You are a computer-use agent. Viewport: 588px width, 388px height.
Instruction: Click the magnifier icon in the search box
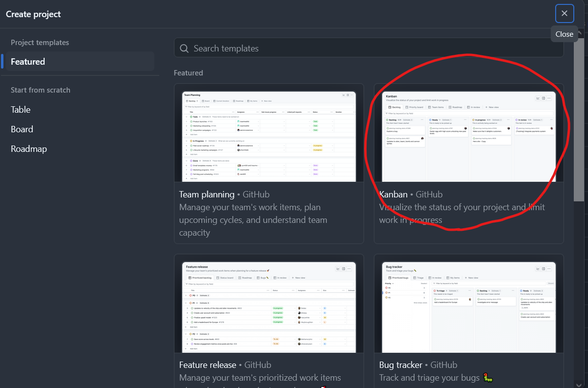(184, 48)
